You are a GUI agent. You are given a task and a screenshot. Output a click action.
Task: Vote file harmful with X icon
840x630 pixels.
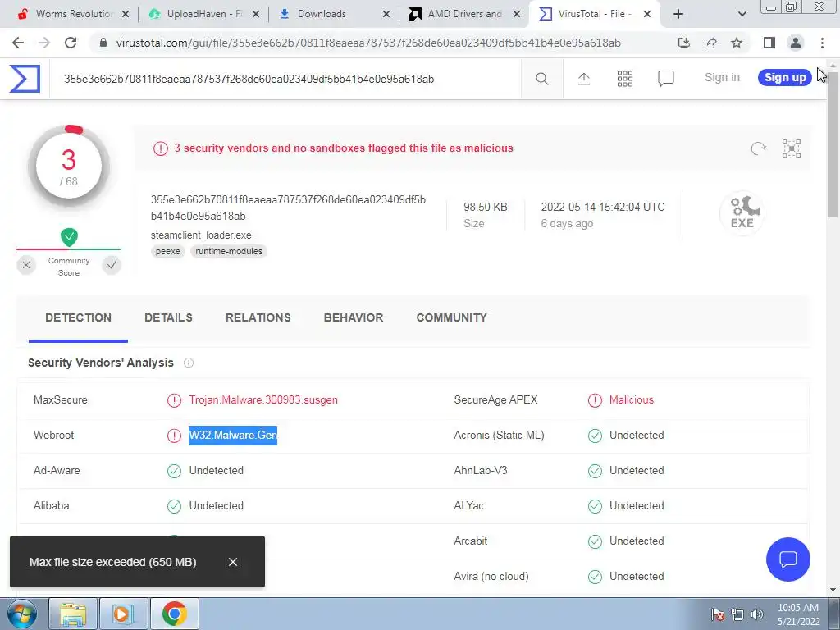click(x=25, y=265)
